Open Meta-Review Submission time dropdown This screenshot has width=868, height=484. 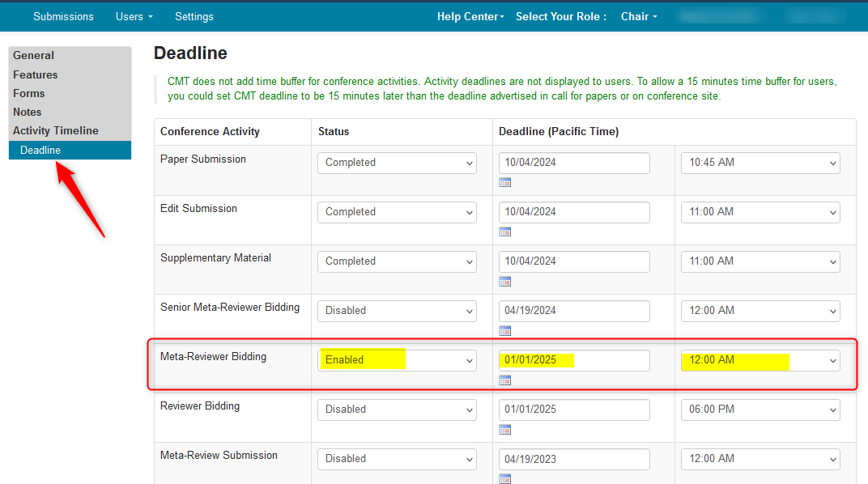(x=760, y=459)
